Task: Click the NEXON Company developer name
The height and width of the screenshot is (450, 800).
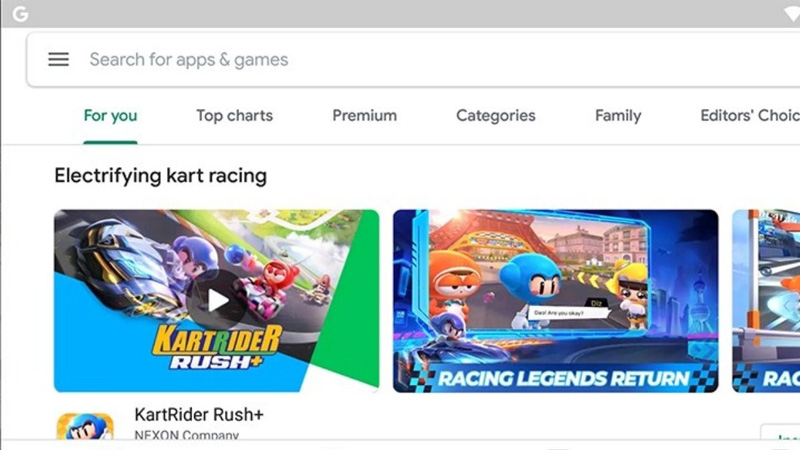Action: 186,435
